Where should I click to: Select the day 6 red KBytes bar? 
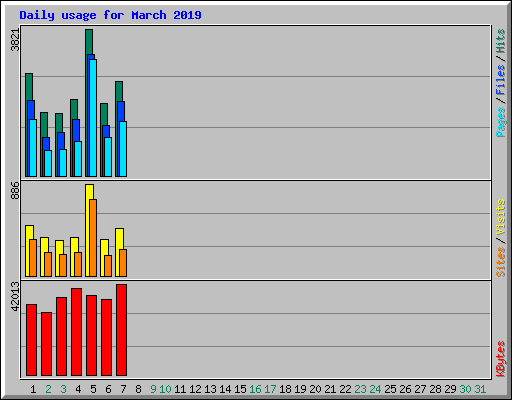coord(106,338)
